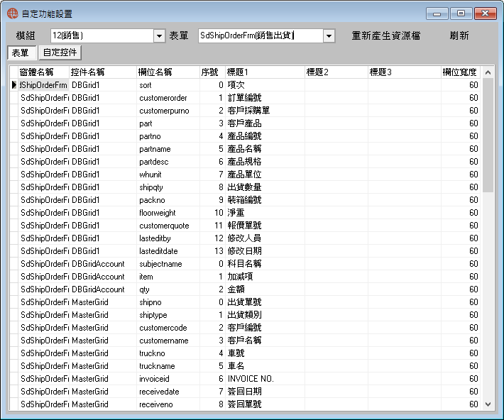This screenshot has width=504, height=420.
Task: Select the 'shiptype' field cell
Action: pyautogui.click(x=168, y=315)
